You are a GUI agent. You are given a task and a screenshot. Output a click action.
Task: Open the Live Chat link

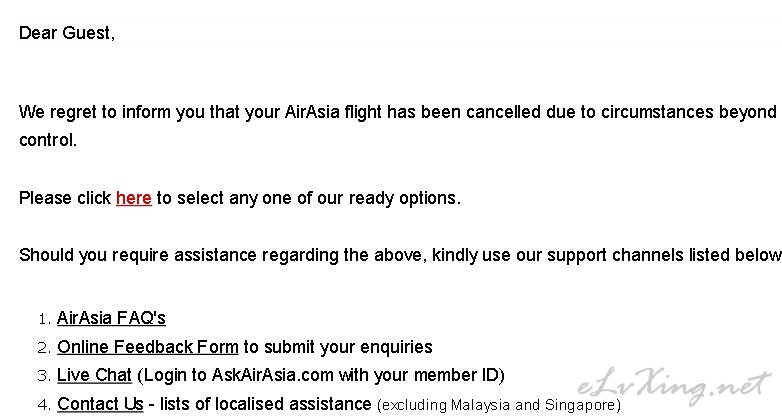(x=94, y=375)
